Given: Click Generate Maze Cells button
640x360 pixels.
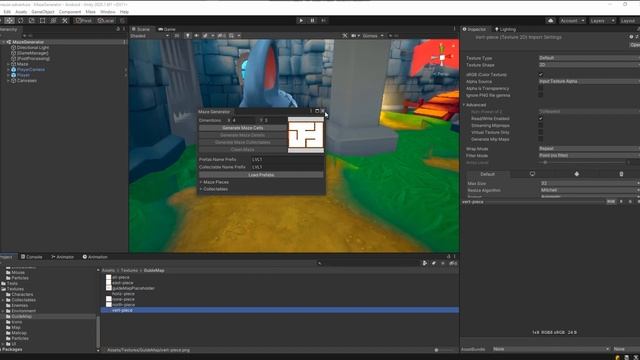Looking at the screenshot, I should (242, 128).
